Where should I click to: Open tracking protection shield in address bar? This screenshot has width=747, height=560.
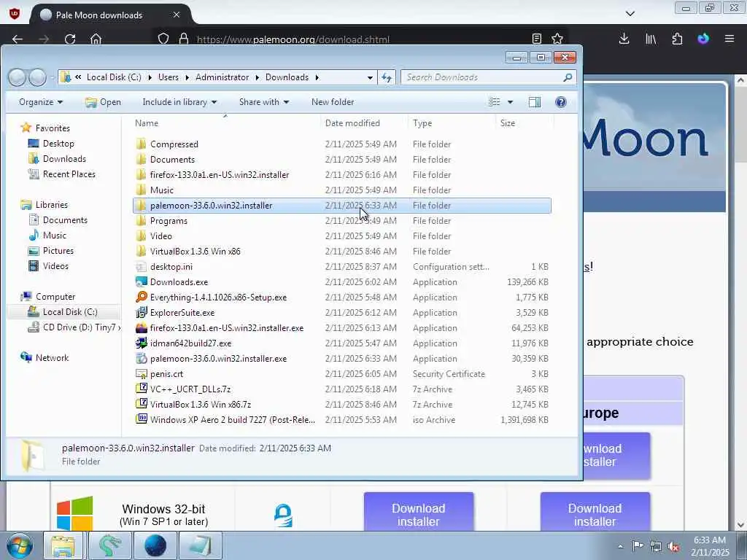pos(163,39)
